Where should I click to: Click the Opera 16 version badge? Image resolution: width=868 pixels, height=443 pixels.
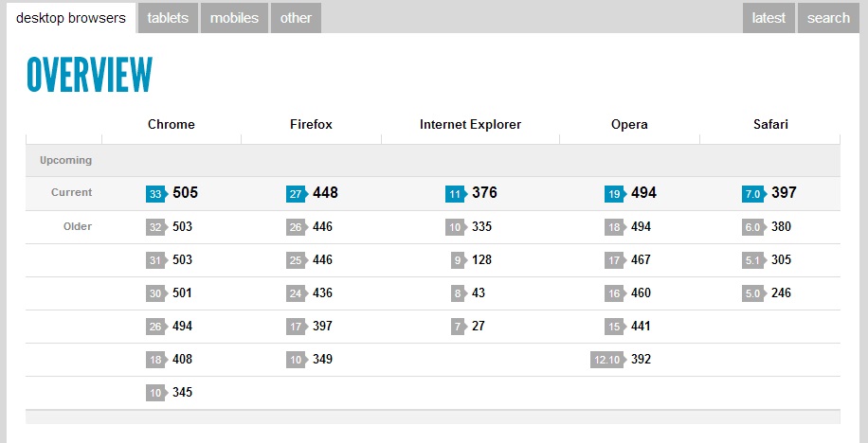pyautogui.click(x=616, y=293)
